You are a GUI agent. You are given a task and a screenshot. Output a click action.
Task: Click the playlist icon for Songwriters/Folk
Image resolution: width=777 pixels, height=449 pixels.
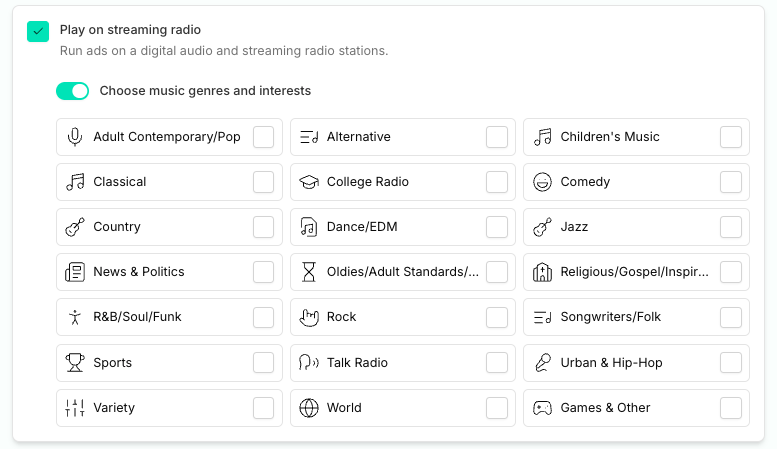[543, 317]
